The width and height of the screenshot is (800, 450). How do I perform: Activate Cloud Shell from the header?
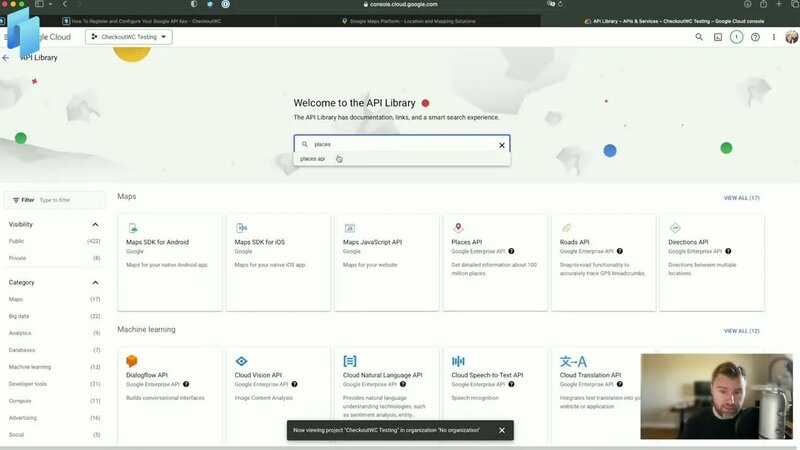(x=718, y=37)
